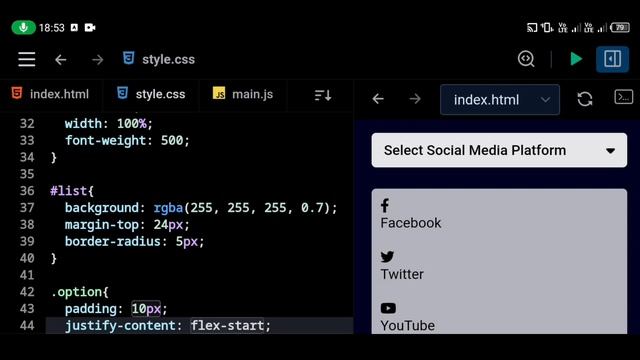Viewport: 640px width, 360px height.
Task: Switch to the index.html tab
Action: pos(50,94)
